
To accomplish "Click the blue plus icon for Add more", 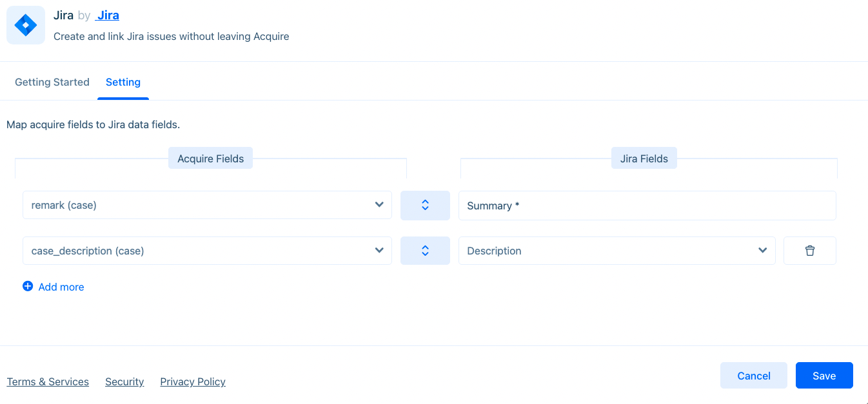I will coord(28,287).
